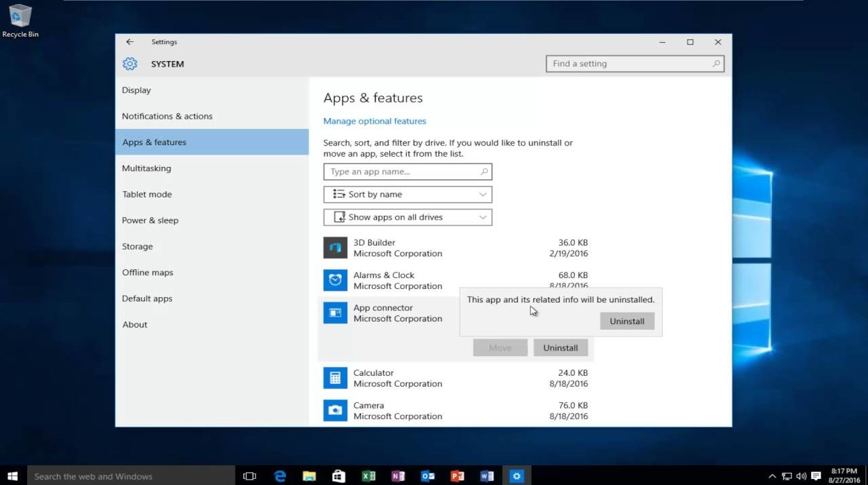This screenshot has height=485, width=868.
Task: Select Default apps in the sidebar
Action: (x=147, y=299)
